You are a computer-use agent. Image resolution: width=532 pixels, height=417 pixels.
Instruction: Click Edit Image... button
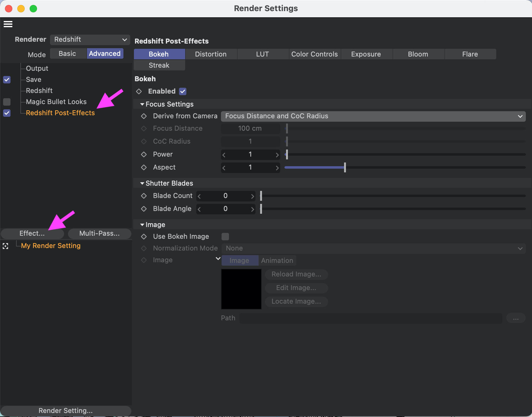click(296, 288)
